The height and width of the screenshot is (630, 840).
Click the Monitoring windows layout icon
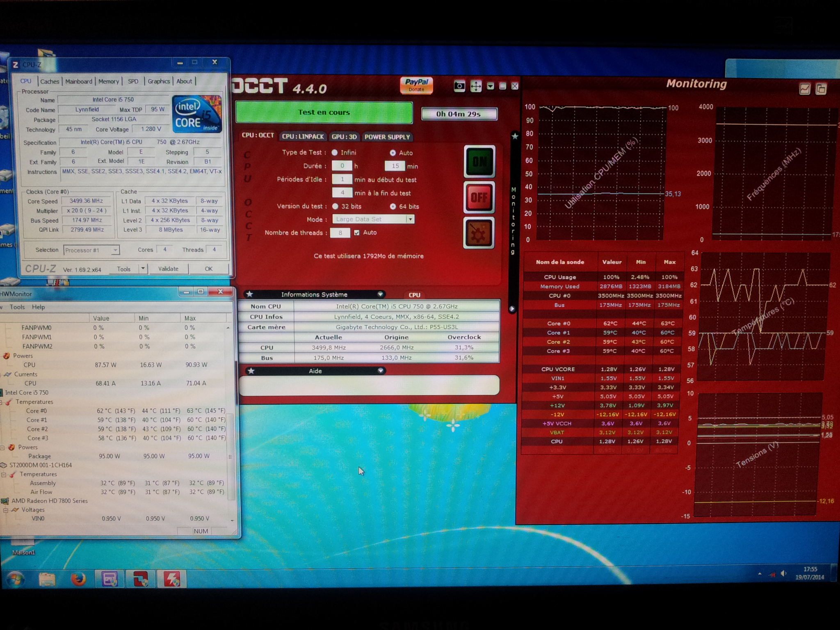[821, 89]
